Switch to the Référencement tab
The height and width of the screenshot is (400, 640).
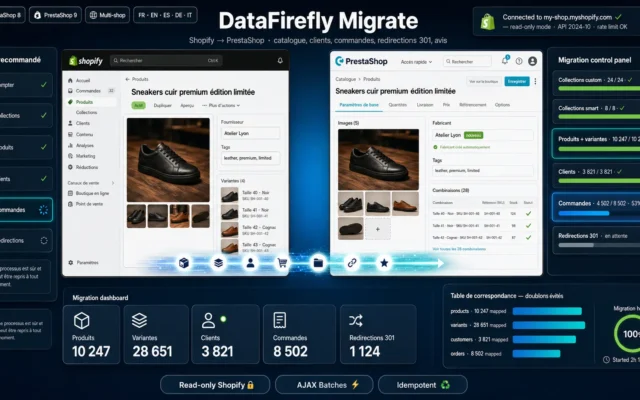473,105
